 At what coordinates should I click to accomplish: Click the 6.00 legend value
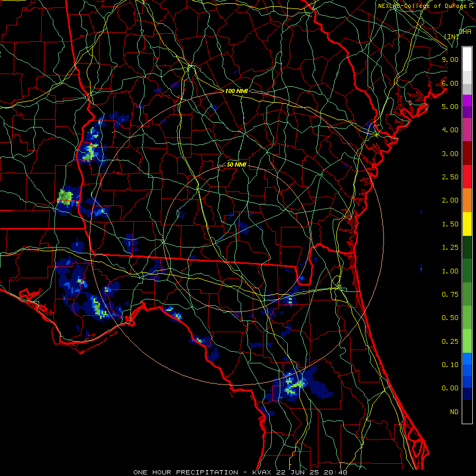pos(450,83)
